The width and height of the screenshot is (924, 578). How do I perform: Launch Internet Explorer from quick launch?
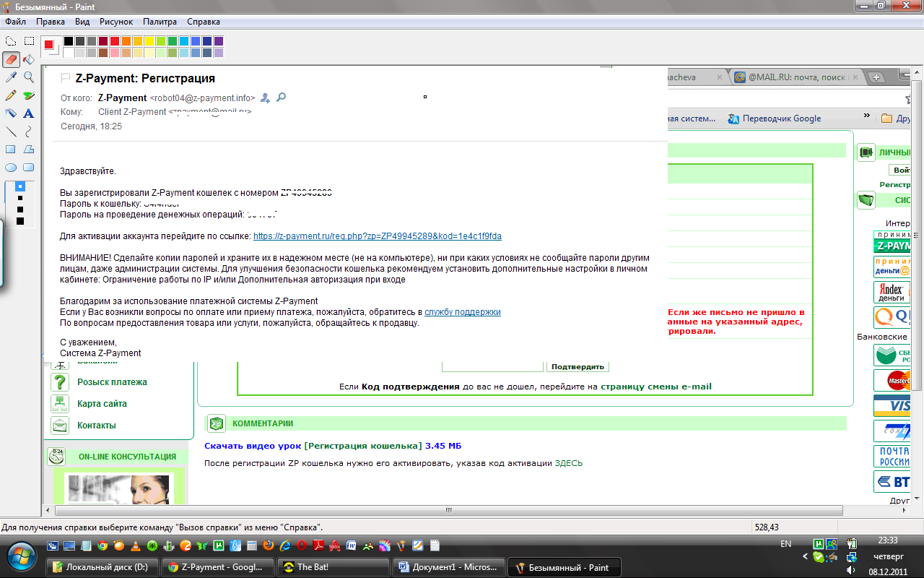tap(286, 545)
